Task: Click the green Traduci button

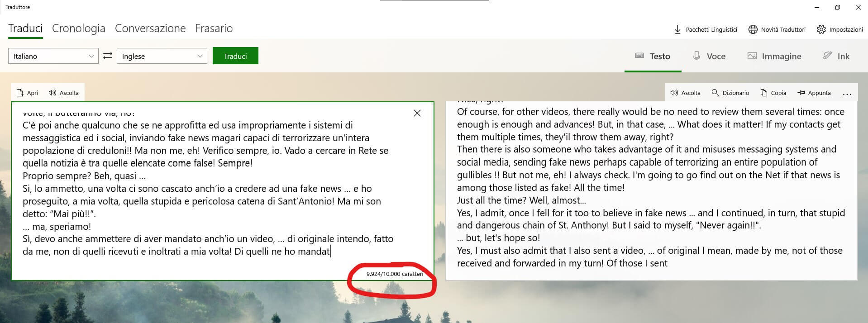Action: click(235, 56)
